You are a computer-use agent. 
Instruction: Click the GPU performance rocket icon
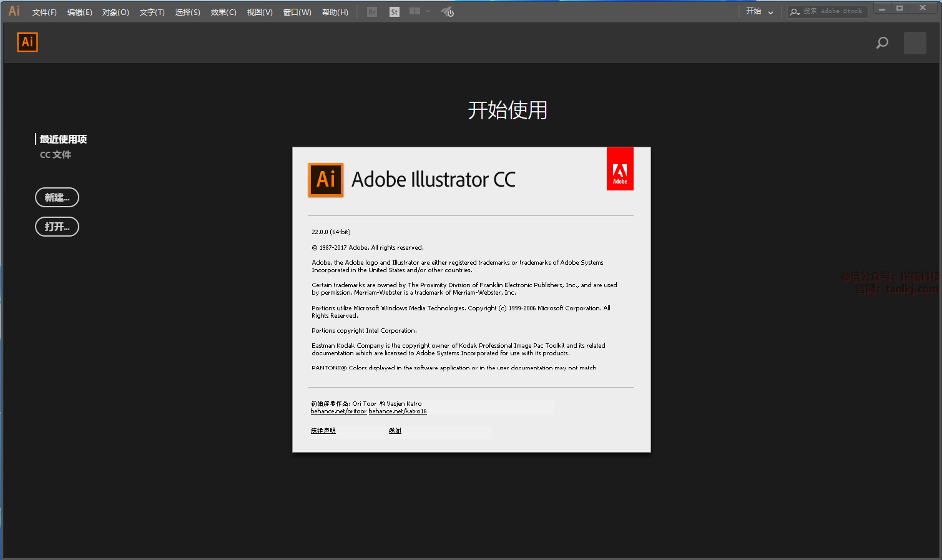tap(447, 12)
